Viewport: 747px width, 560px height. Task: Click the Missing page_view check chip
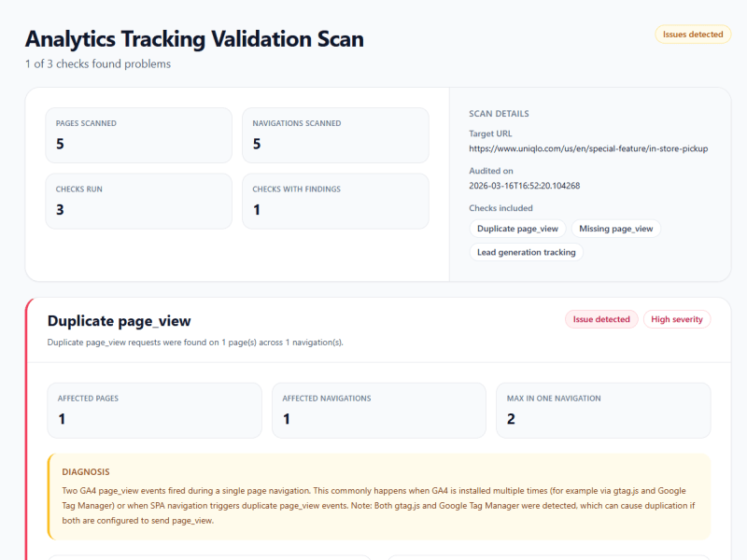616,229
